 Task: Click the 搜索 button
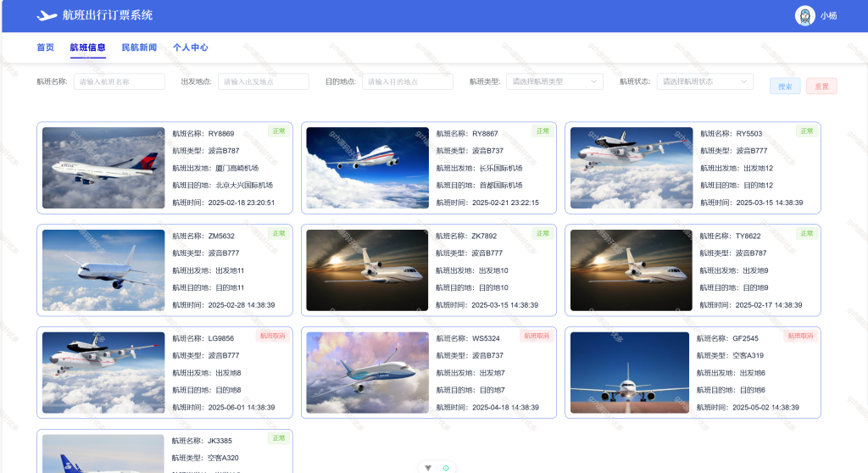coord(785,86)
